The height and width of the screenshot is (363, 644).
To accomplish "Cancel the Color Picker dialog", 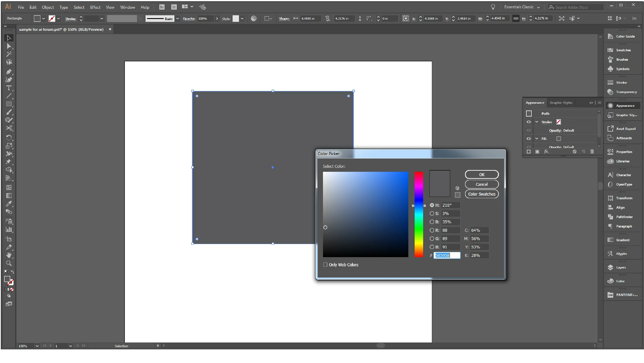I will click(481, 184).
